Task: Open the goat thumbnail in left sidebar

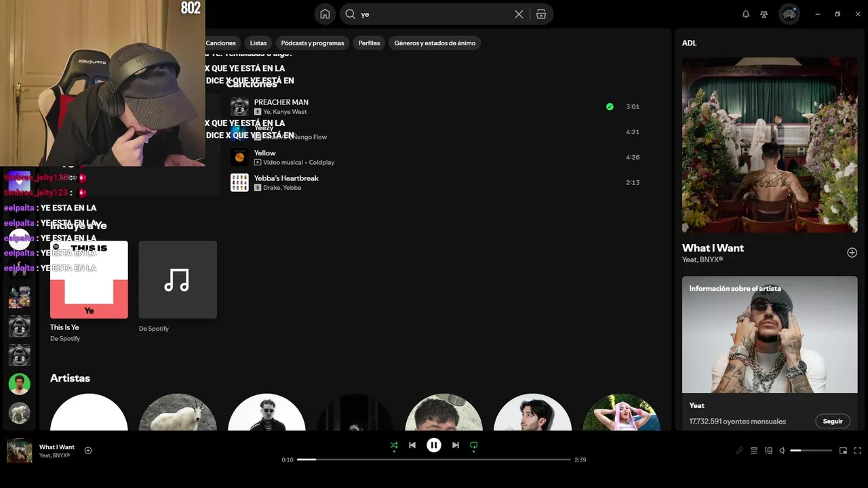Action: pos(19,413)
